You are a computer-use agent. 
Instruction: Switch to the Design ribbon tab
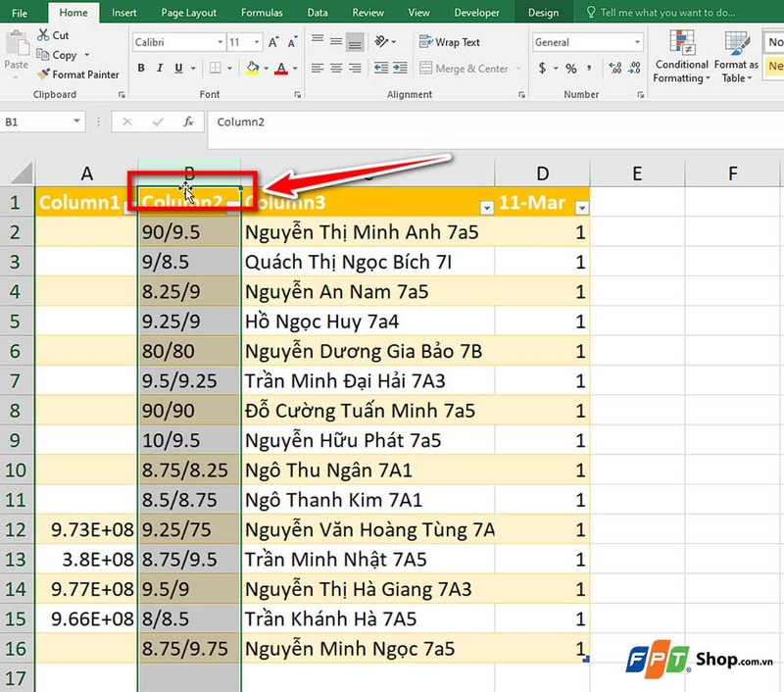(x=545, y=13)
